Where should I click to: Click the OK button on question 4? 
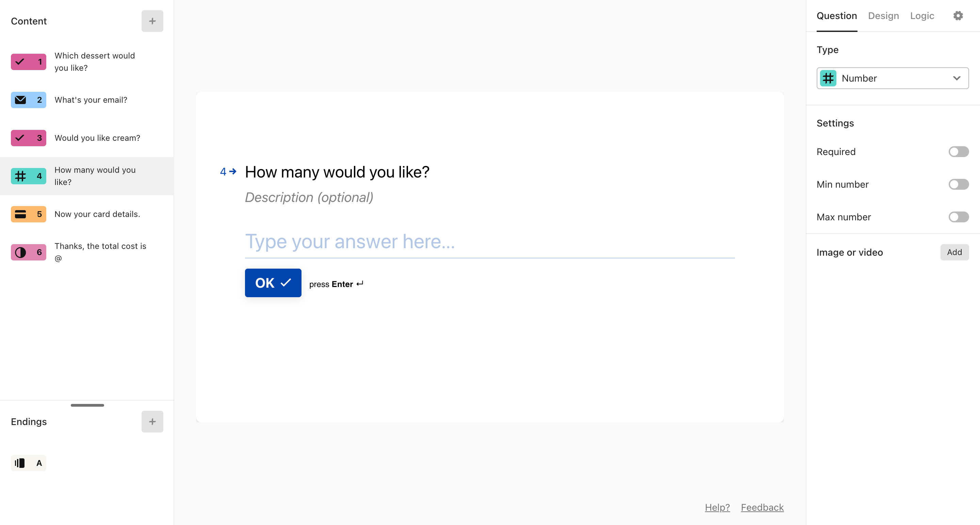click(273, 283)
